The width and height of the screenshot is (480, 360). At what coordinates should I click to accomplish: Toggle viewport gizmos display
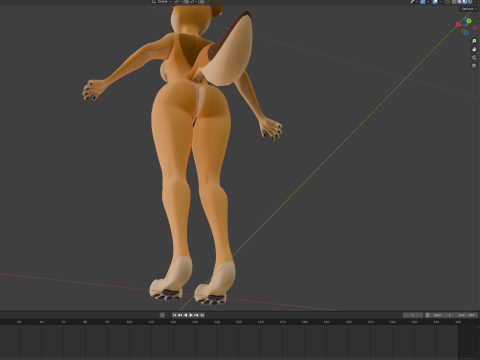(x=423, y=2)
